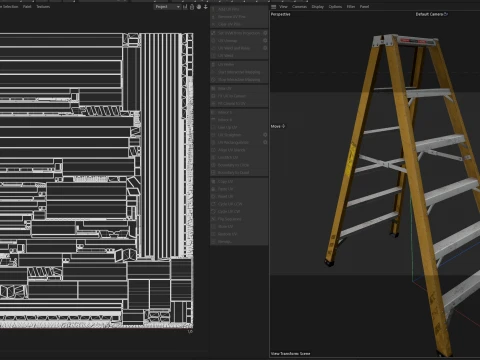This screenshot has height=360, width=480.
Task: Run Add UV Pins command
Action: [239, 9]
